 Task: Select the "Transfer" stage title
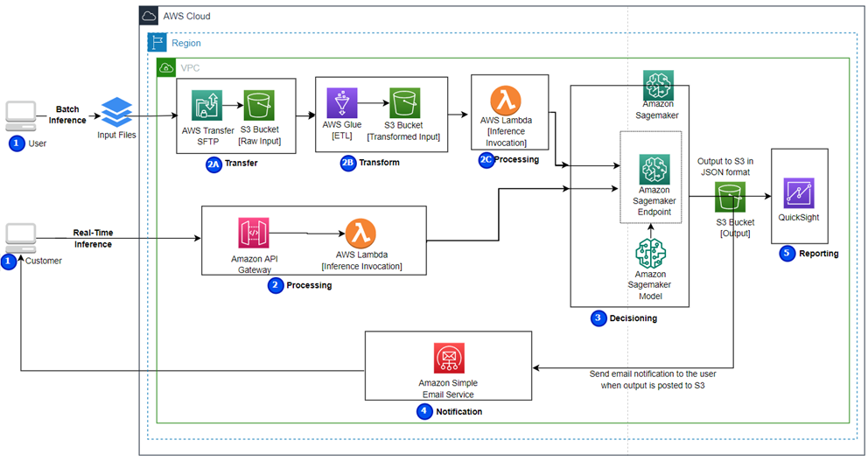(x=241, y=163)
